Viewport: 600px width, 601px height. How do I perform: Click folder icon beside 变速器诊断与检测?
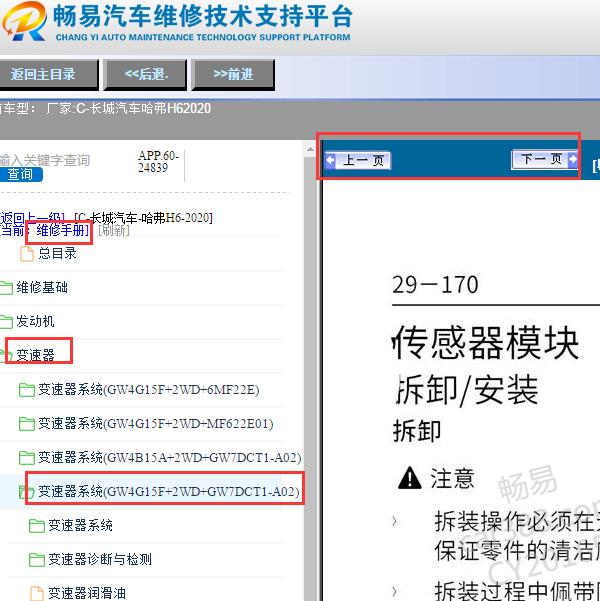pos(37,560)
